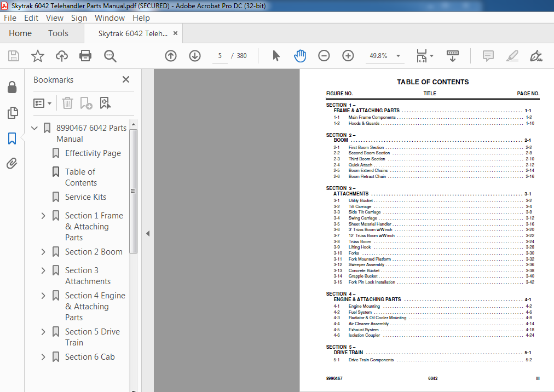Switch to the Tools tab

(x=58, y=33)
